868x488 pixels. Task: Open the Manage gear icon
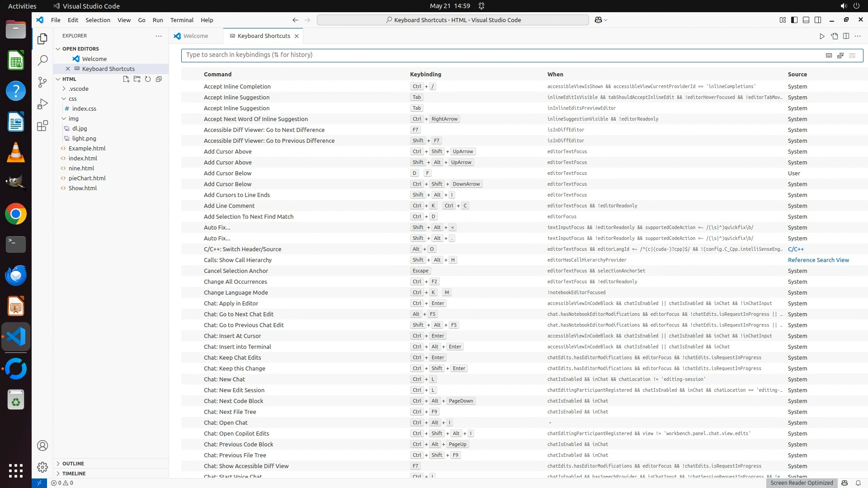(42, 467)
